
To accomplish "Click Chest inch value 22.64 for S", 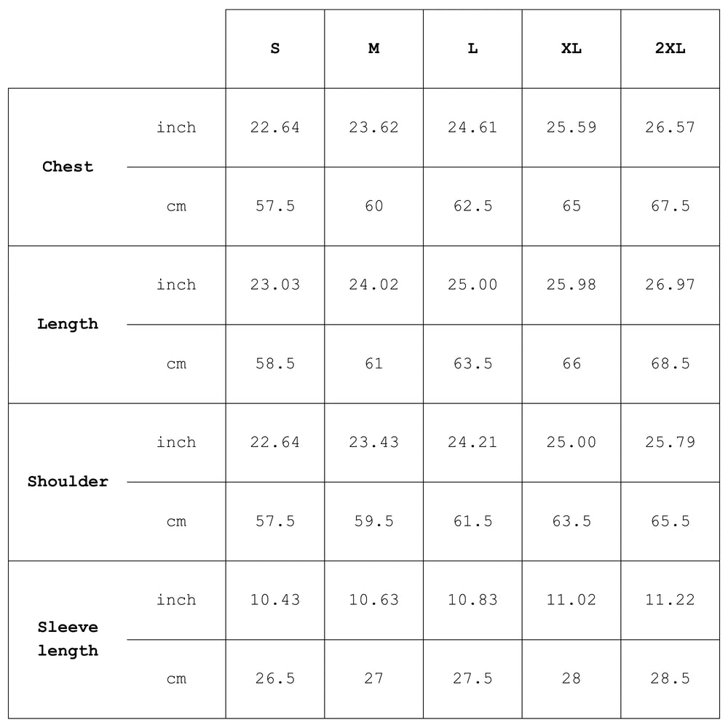I will tap(274, 127).
